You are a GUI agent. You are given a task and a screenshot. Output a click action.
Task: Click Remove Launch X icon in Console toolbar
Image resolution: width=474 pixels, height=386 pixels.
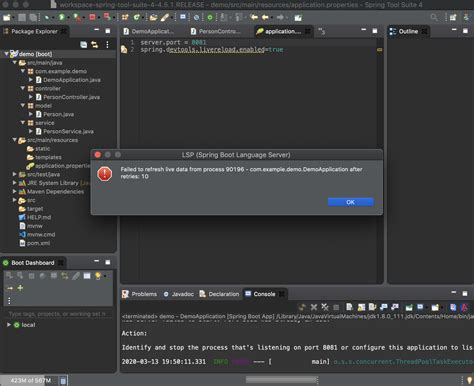(x=314, y=307)
